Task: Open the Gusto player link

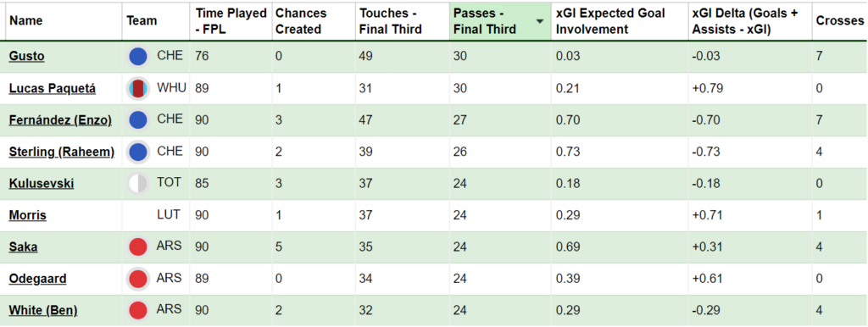Action: [x=26, y=57]
